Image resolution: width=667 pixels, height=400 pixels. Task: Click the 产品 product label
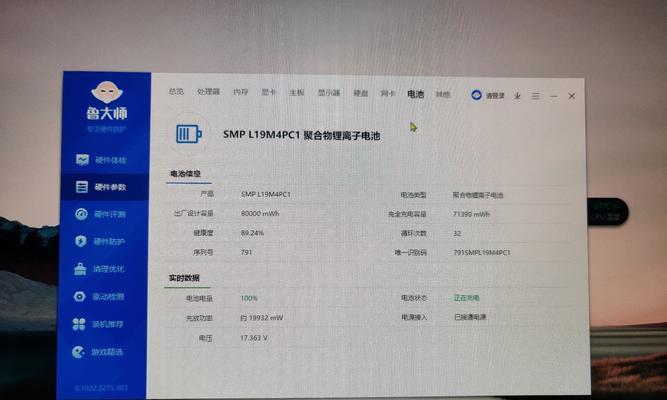coord(207,194)
